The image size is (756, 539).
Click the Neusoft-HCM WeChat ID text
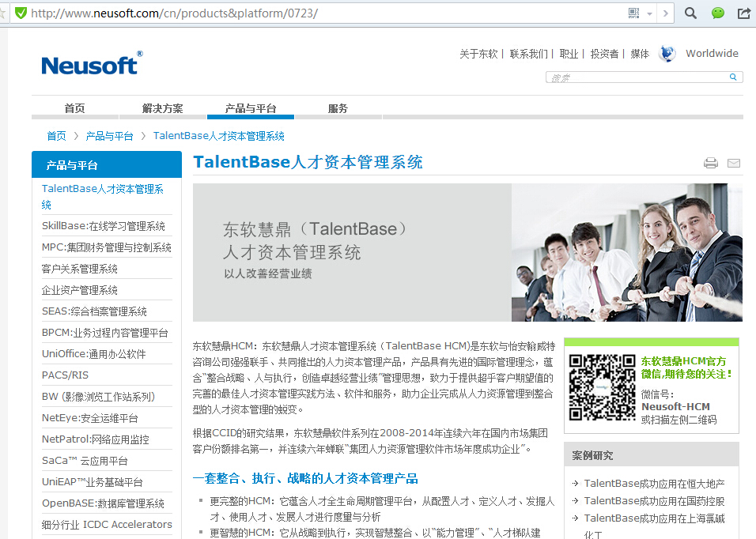[675, 406]
